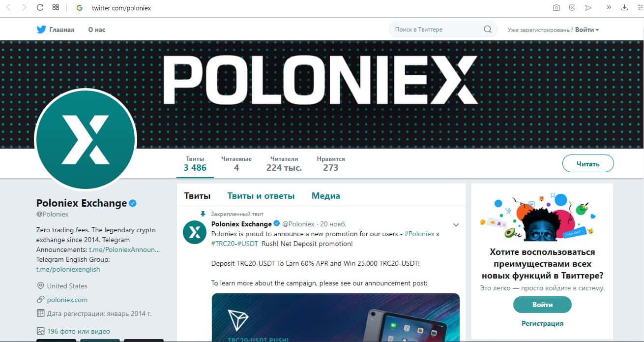Click the Читать follow button
This screenshot has height=342, width=644.
(x=588, y=164)
